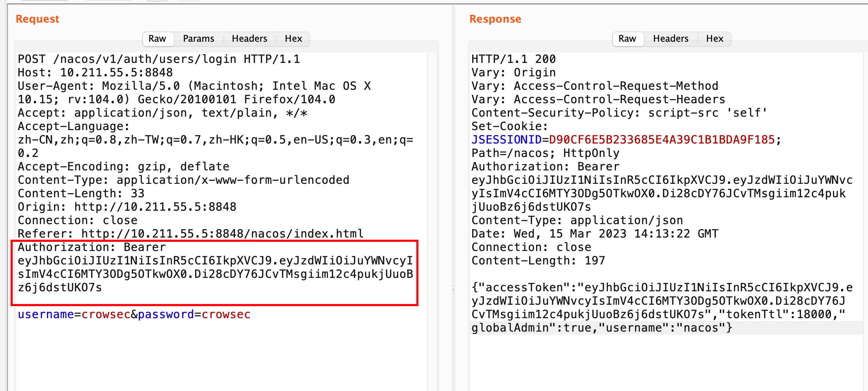Screen dimensions: 868x391
Task: Click the Connection: close line in response
Action: coord(531,247)
